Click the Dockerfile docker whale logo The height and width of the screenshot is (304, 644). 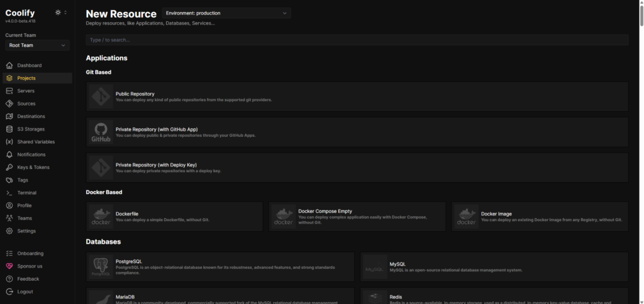pyautogui.click(x=101, y=217)
